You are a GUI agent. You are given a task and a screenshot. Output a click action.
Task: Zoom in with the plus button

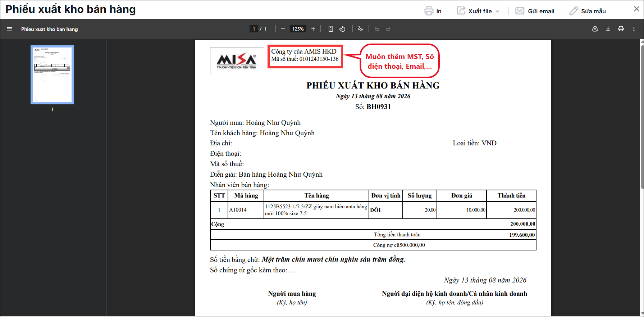point(313,29)
